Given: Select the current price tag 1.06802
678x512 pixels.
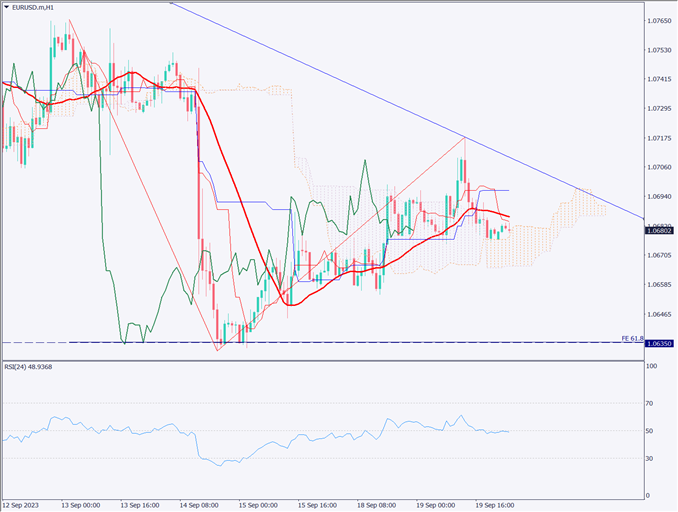Looking at the screenshot, I should tap(659, 230).
